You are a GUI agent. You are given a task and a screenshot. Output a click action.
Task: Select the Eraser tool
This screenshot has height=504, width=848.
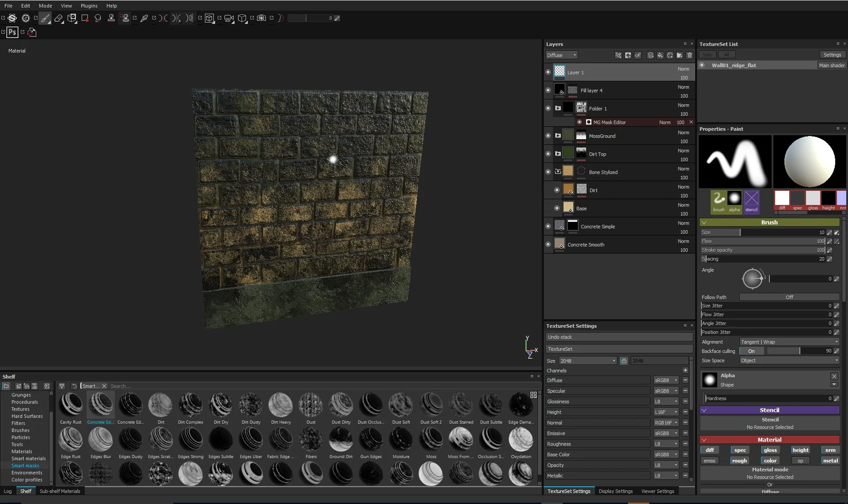coord(58,18)
